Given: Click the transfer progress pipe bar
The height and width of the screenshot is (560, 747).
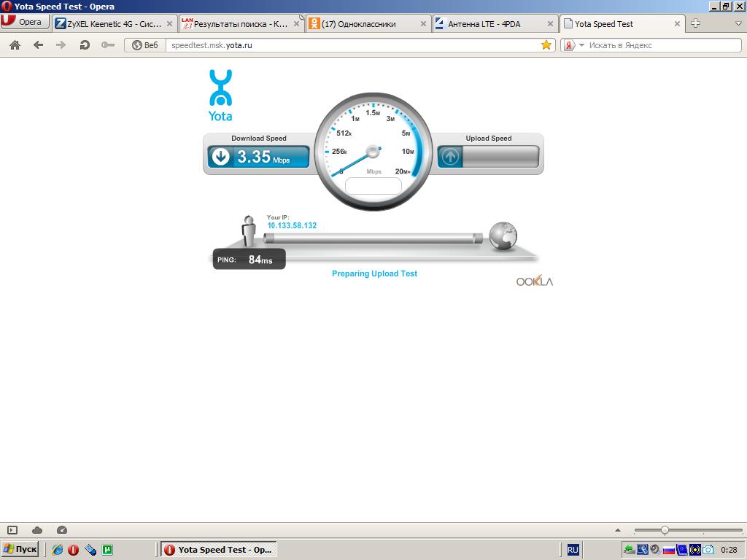Looking at the screenshot, I should pyautogui.click(x=373, y=238).
